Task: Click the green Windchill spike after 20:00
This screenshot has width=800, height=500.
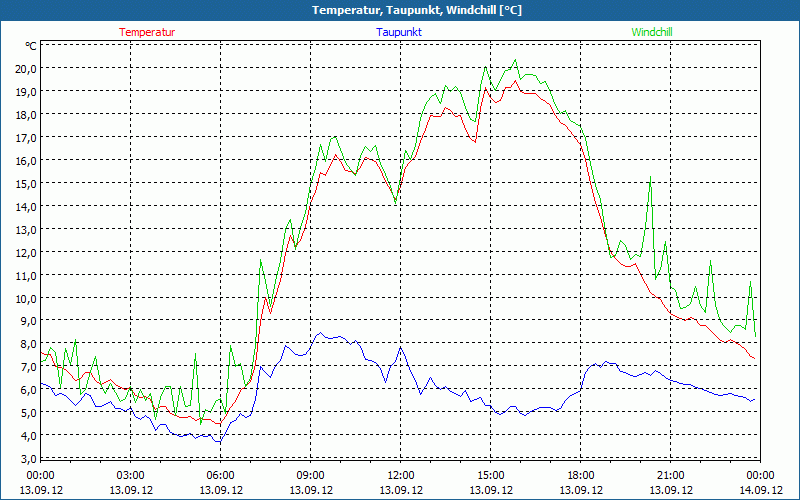Action: coord(651,177)
